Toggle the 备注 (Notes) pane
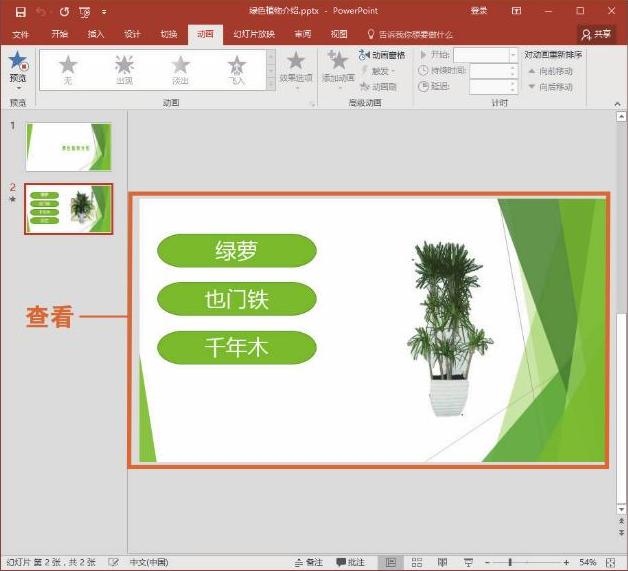The width and height of the screenshot is (628, 571). pos(308,562)
